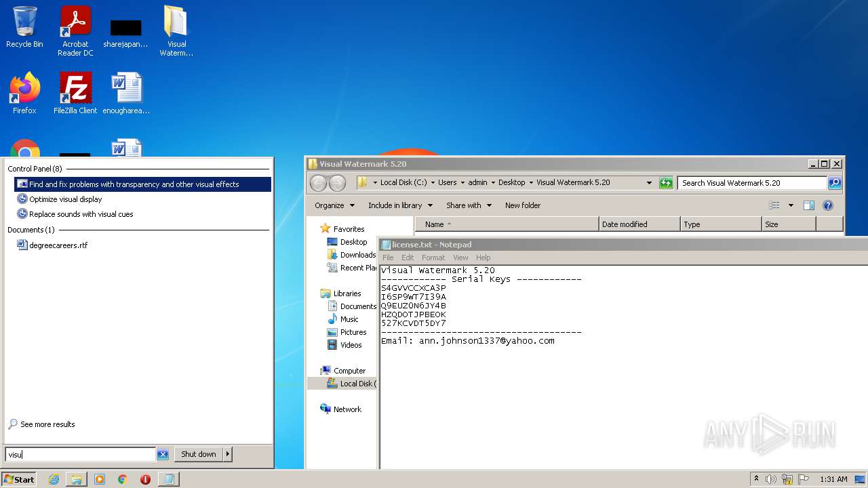This screenshot has height=488, width=868.
Task: Click the Shut down button
Action: click(199, 454)
